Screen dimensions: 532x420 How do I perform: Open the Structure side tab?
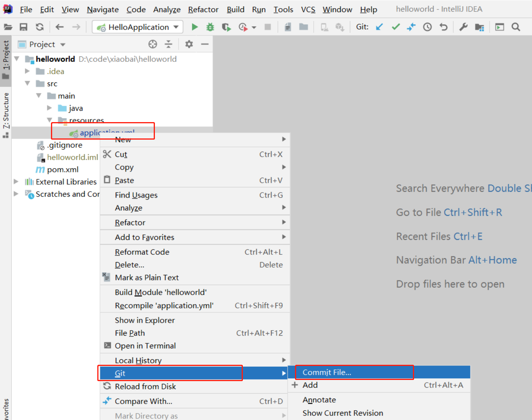[6, 115]
